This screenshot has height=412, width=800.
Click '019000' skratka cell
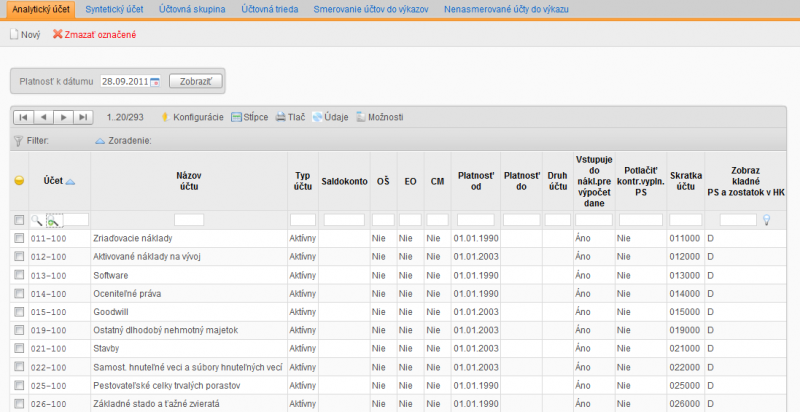[684, 330]
